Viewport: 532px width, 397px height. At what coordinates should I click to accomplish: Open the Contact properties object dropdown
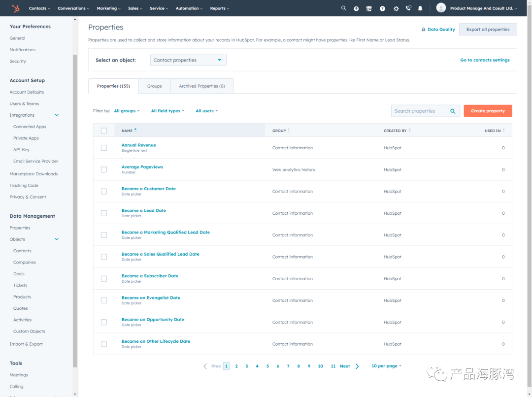point(188,60)
